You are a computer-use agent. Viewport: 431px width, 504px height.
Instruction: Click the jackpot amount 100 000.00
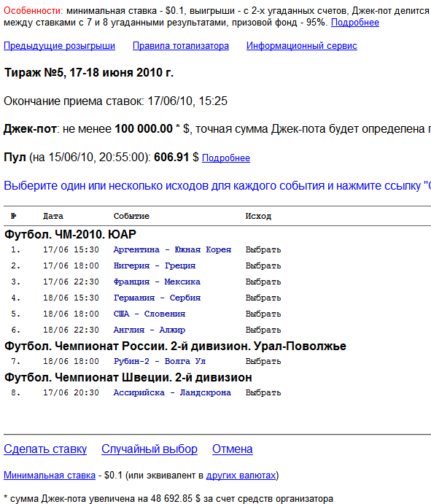pos(144,129)
